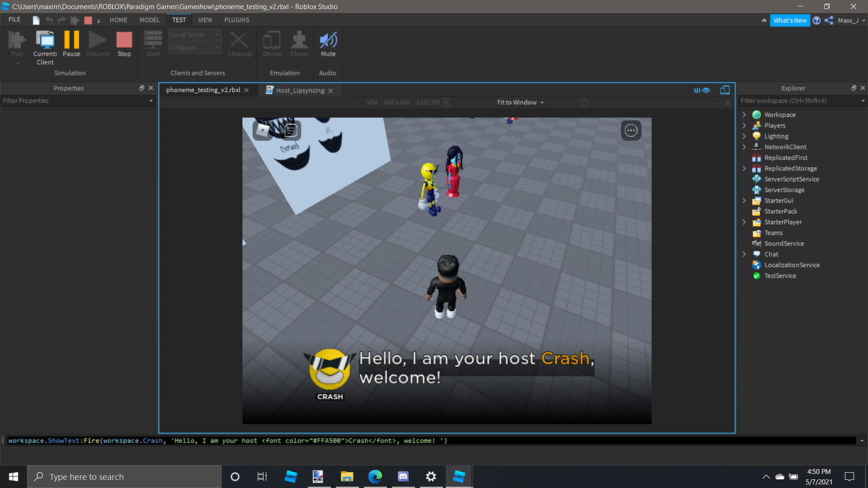Screen dimensions: 868x488
Task: Open the in-game chat icon
Action: coord(291,130)
